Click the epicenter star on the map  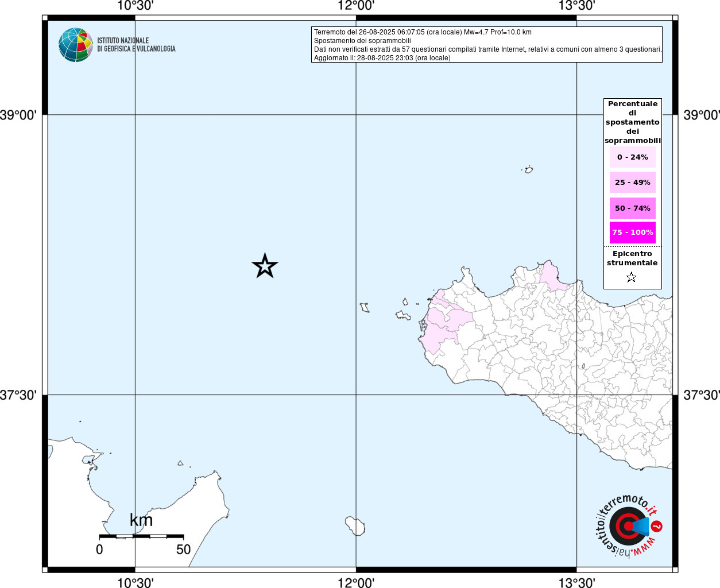265,266
